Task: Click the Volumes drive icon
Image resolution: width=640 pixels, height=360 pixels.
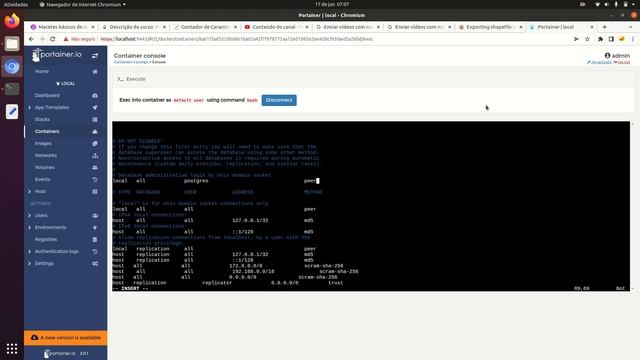Action: tap(95, 167)
